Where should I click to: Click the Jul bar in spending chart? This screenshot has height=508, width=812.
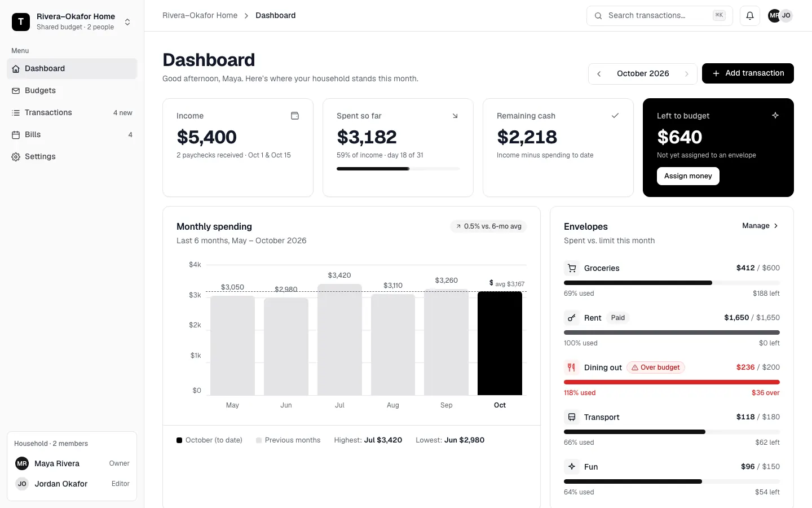339,339
